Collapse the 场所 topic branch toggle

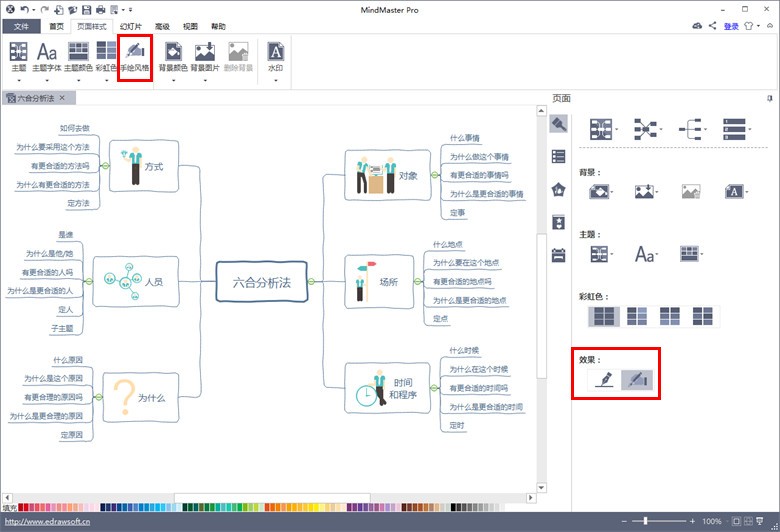coord(418,282)
